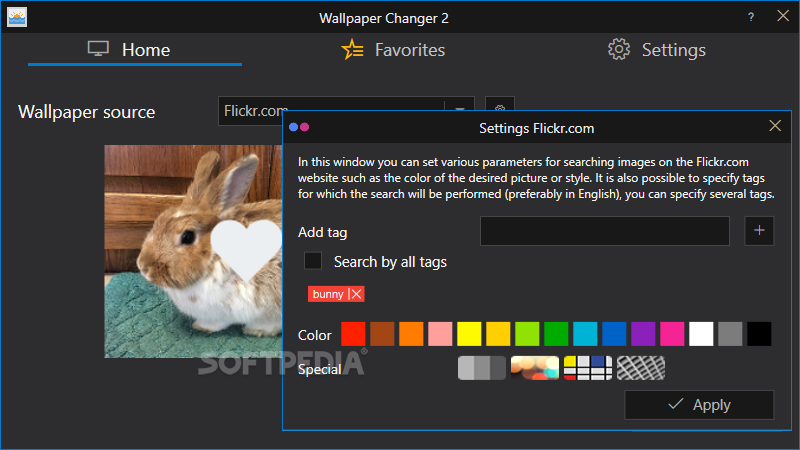Open the Settings tab
This screenshot has width=800, height=450.
click(657, 50)
